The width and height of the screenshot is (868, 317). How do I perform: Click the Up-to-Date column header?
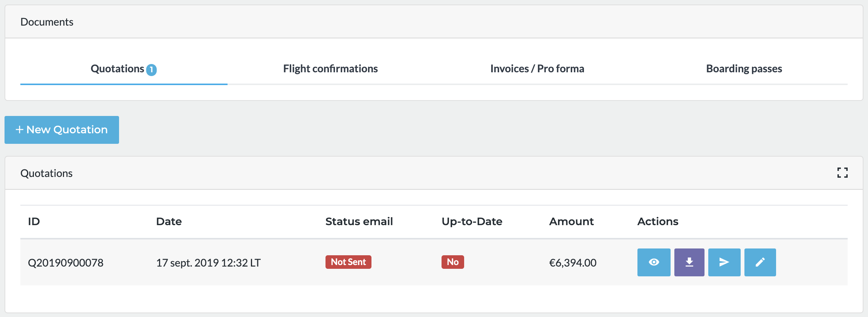472,221
